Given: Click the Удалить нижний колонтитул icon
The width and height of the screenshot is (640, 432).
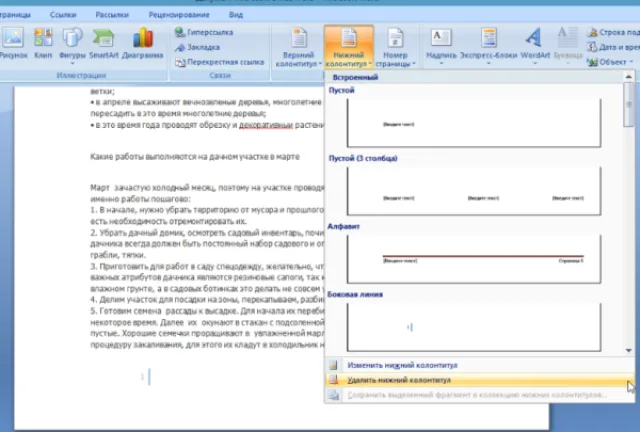Looking at the screenshot, I should click(x=334, y=380).
